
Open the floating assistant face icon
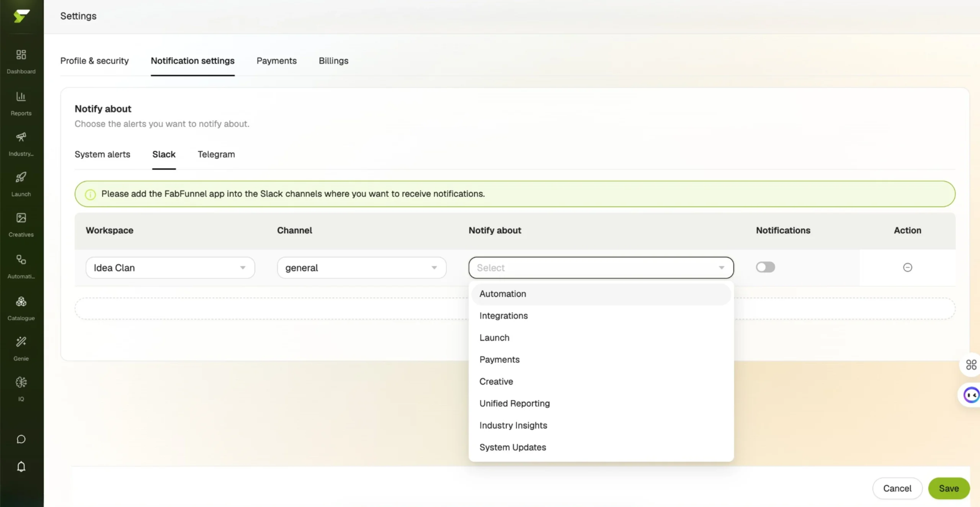coord(971,395)
